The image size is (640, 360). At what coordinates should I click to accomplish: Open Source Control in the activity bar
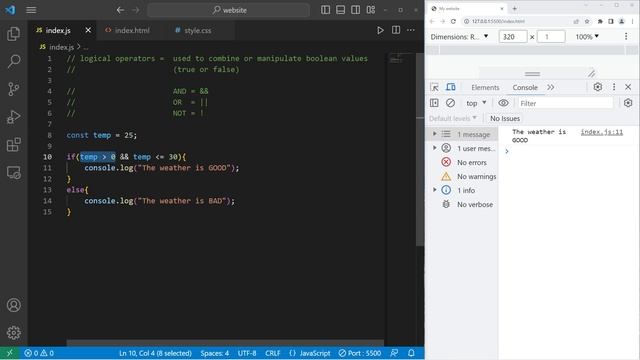13,89
